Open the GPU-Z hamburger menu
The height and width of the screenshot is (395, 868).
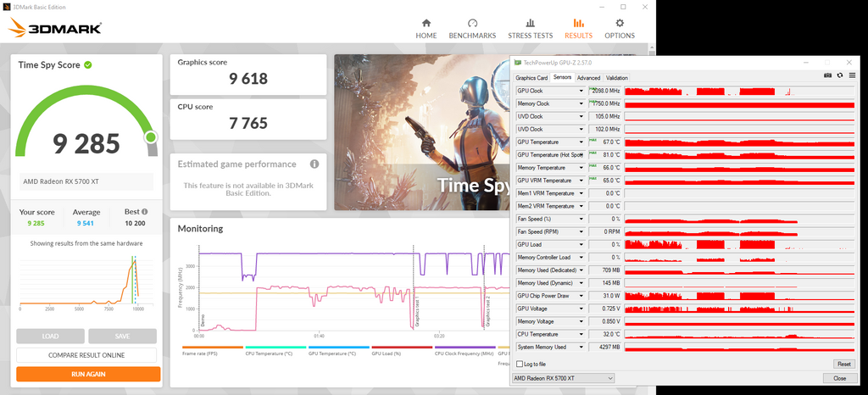click(x=851, y=75)
